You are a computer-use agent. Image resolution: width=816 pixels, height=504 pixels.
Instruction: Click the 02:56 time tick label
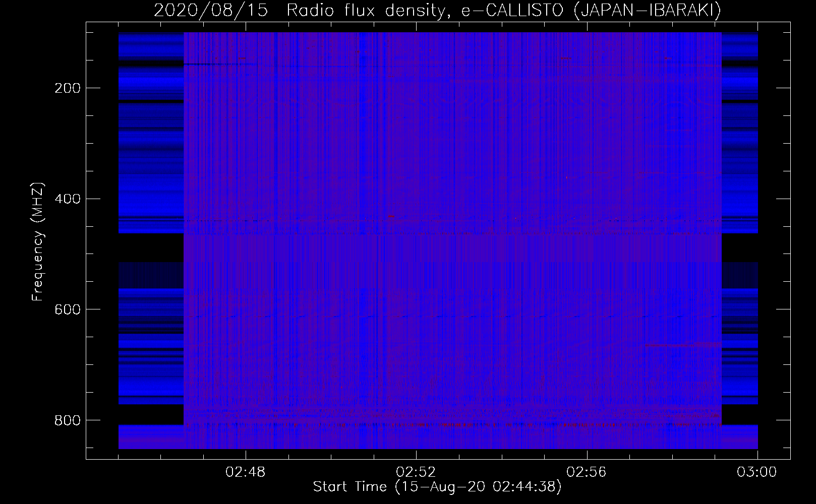coord(587,472)
